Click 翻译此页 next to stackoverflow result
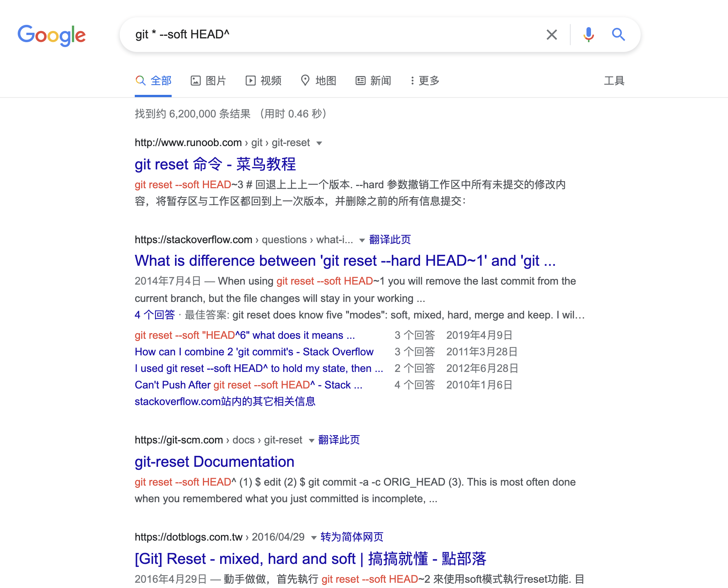This screenshot has width=728, height=588. point(390,239)
